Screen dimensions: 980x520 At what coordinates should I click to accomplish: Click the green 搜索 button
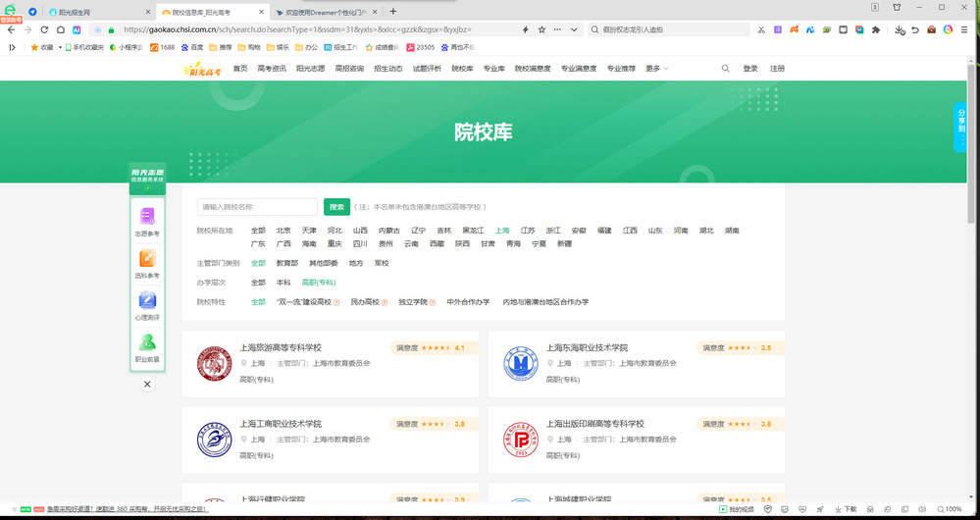pyautogui.click(x=336, y=207)
